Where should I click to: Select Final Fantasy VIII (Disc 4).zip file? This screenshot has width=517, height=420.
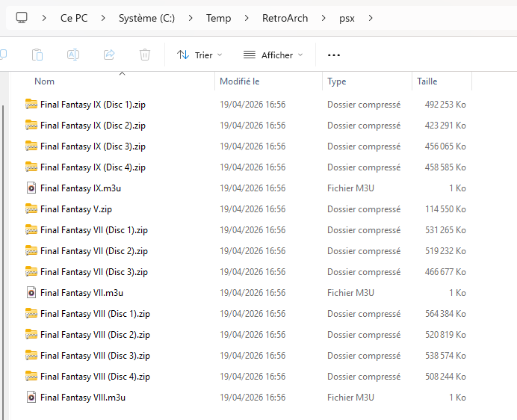(x=95, y=377)
